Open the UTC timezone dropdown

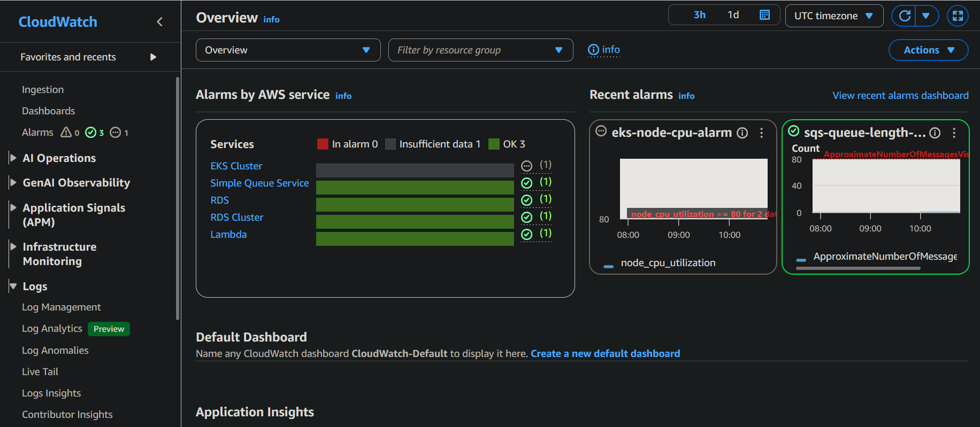point(833,16)
